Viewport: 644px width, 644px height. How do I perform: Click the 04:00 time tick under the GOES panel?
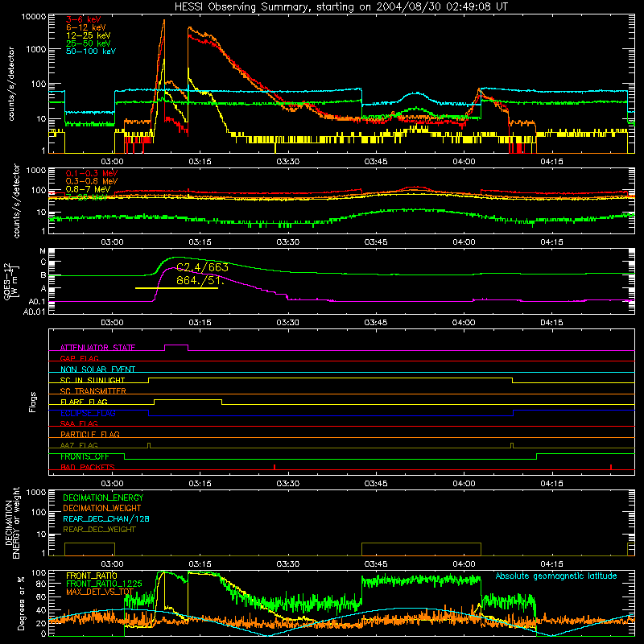(464, 323)
